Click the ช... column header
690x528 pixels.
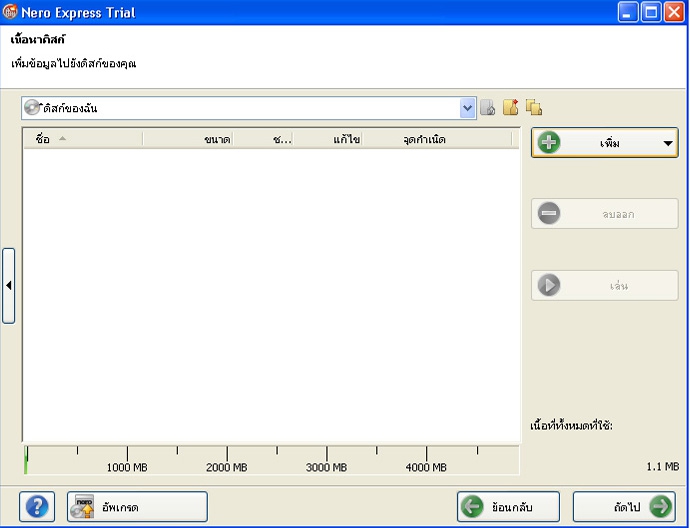[263, 139]
